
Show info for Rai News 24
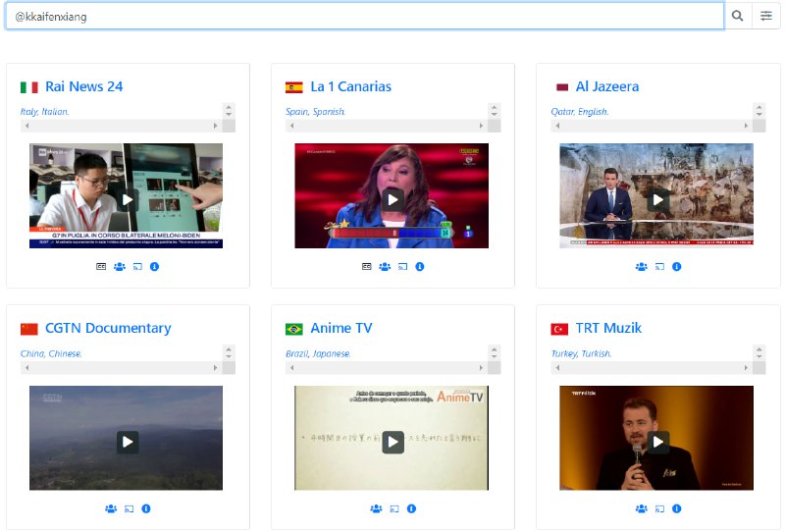[x=154, y=266]
